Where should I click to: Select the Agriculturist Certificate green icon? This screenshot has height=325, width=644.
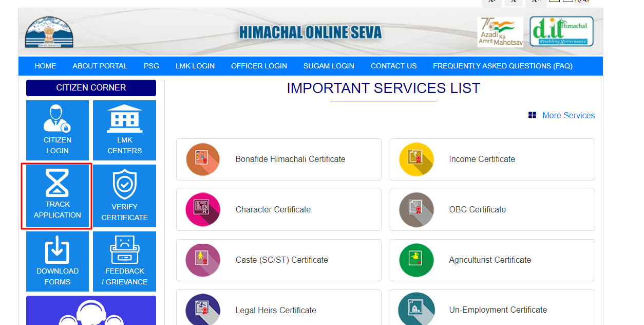[x=416, y=260]
